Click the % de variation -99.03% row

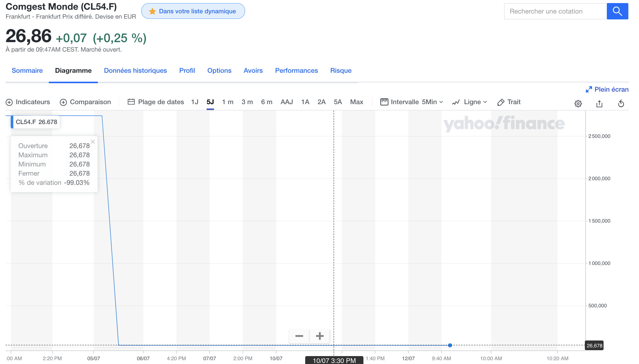pyautogui.click(x=54, y=183)
